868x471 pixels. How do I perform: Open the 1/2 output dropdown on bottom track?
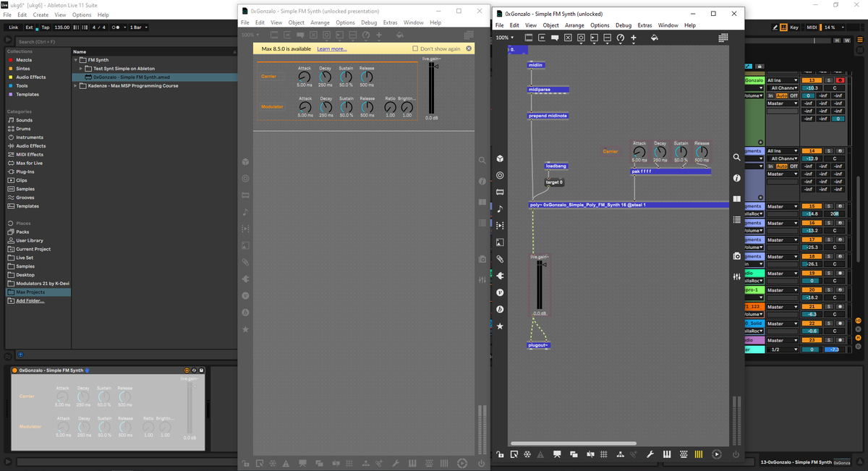pos(783,349)
